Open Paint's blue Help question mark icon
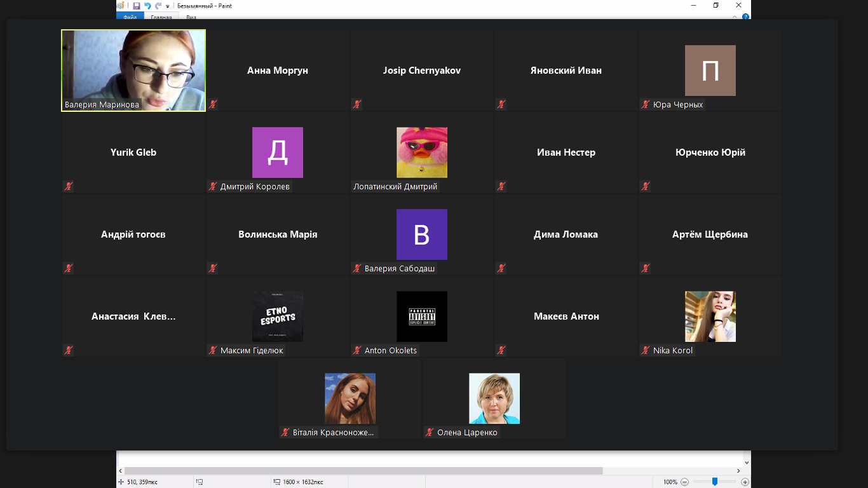 (746, 17)
